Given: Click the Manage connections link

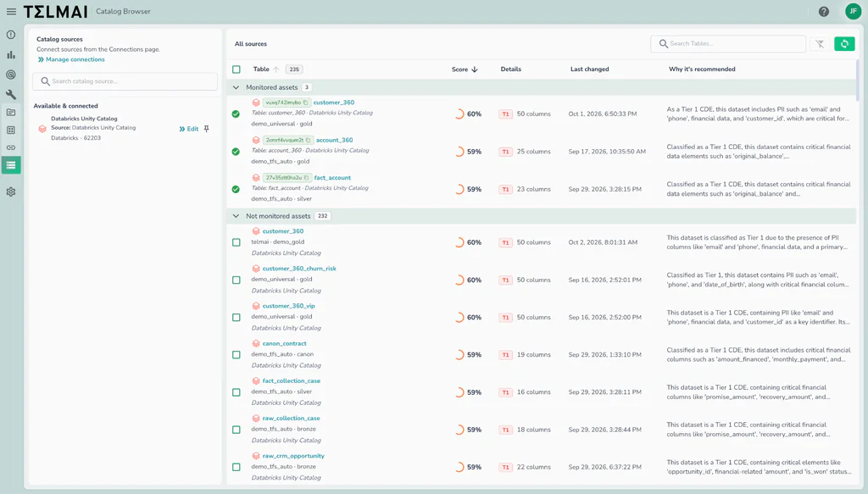Looking at the screenshot, I should [75, 59].
